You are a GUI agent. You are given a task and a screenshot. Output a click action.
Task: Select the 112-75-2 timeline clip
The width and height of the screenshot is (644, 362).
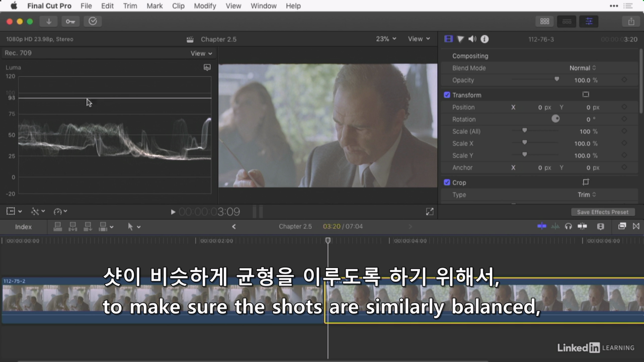(162, 300)
